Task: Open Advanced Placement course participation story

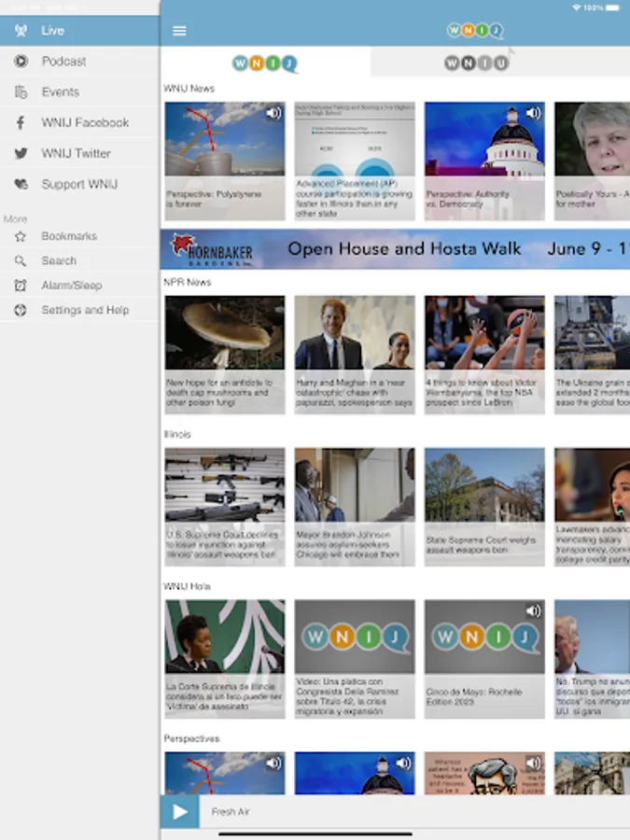Action: coord(355,161)
